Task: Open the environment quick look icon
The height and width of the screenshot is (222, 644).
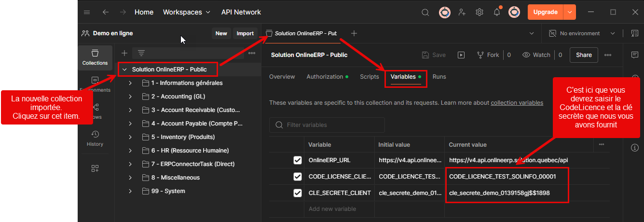Action: pyautogui.click(x=634, y=33)
